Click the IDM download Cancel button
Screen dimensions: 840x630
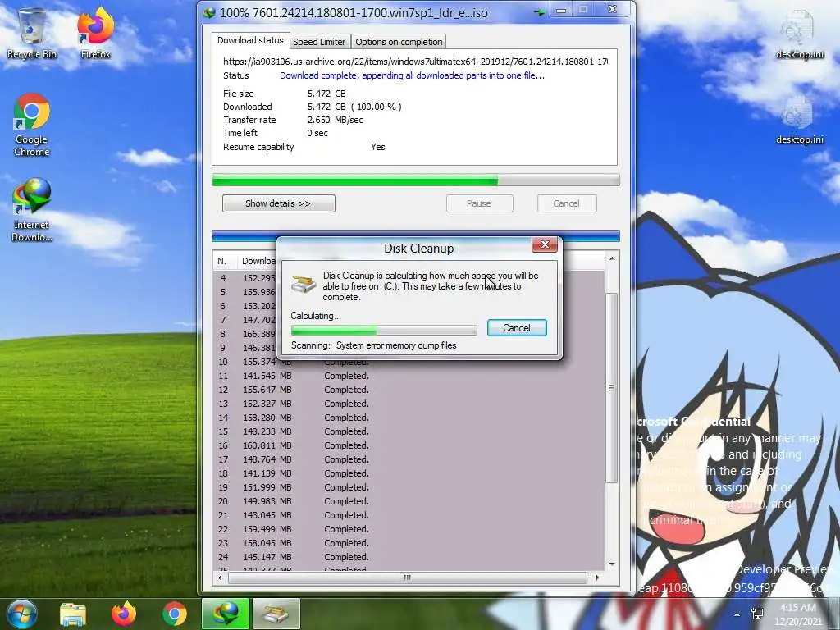click(567, 203)
